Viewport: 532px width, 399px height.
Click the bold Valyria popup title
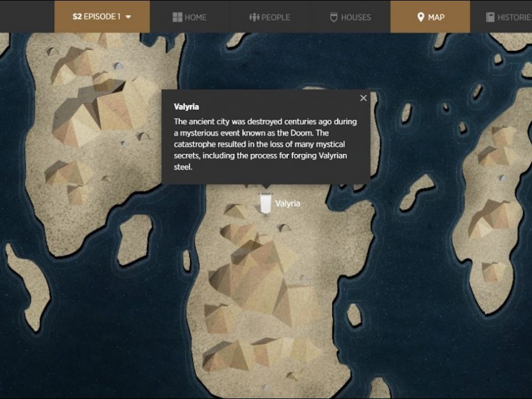(186, 107)
